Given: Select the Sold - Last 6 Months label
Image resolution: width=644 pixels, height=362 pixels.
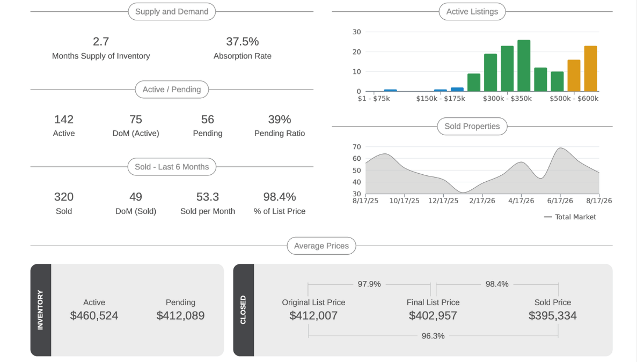Looking at the screenshot, I should pyautogui.click(x=172, y=167).
